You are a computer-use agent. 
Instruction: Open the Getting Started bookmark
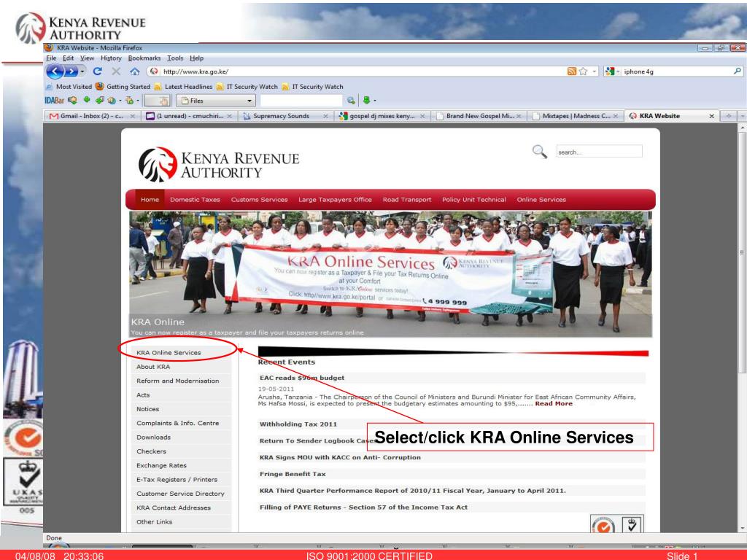123,87
